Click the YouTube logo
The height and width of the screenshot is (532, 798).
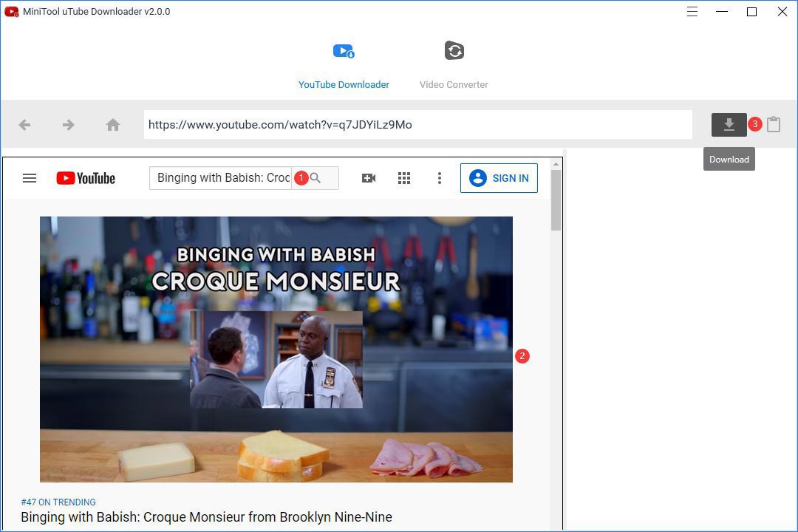[85, 177]
